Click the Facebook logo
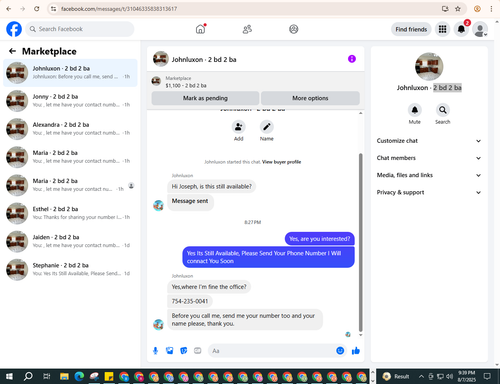 pos(14,29)
